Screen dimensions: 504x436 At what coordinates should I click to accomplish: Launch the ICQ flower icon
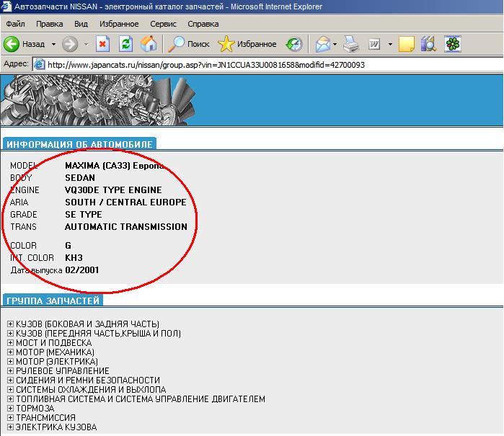(453, 44)
